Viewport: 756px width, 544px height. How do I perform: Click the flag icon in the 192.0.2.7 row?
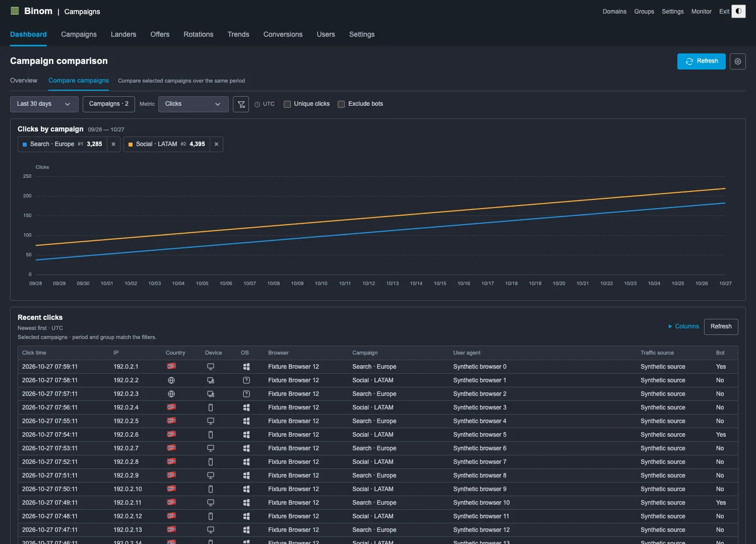tap(171, 448)
